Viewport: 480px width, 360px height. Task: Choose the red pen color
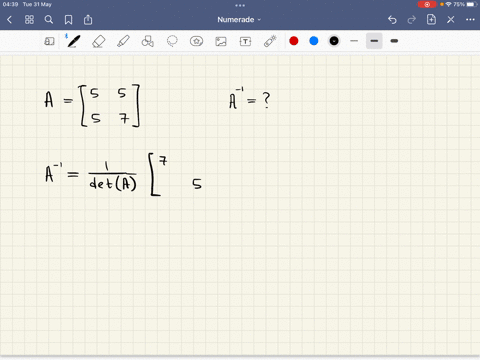(x=294, y=41)
